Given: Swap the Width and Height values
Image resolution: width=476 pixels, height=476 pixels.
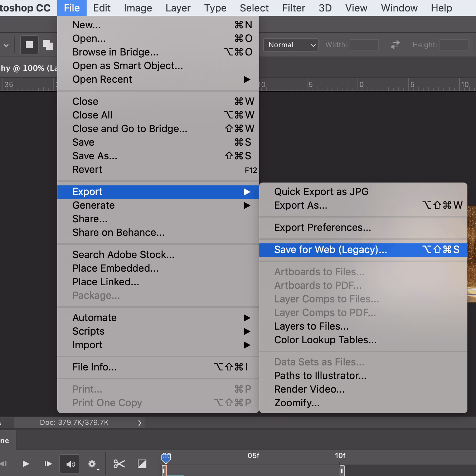Looking at the screenshot, I should point(395,45).
